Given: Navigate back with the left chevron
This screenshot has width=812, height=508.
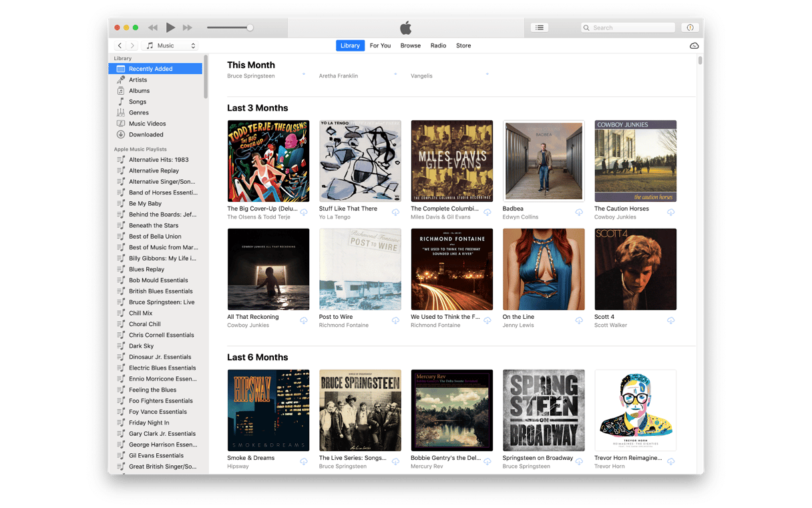Looking at the screenshot, I should pyautogui.click(x=120, y=45).
